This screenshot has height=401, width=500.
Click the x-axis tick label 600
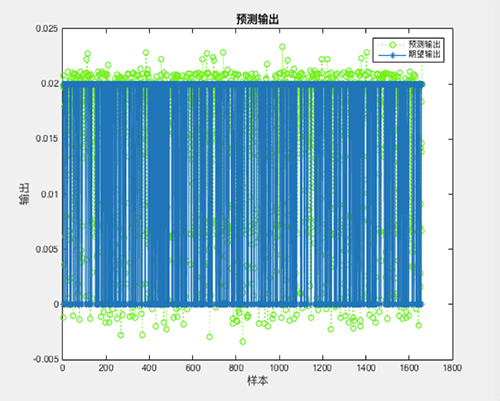(x=193, y=368)
